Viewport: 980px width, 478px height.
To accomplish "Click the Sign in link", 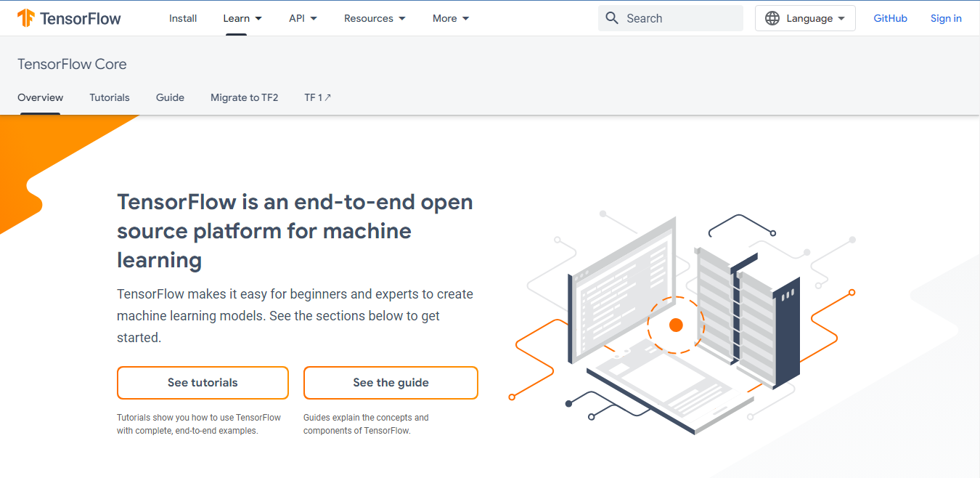I will point(945,17).
